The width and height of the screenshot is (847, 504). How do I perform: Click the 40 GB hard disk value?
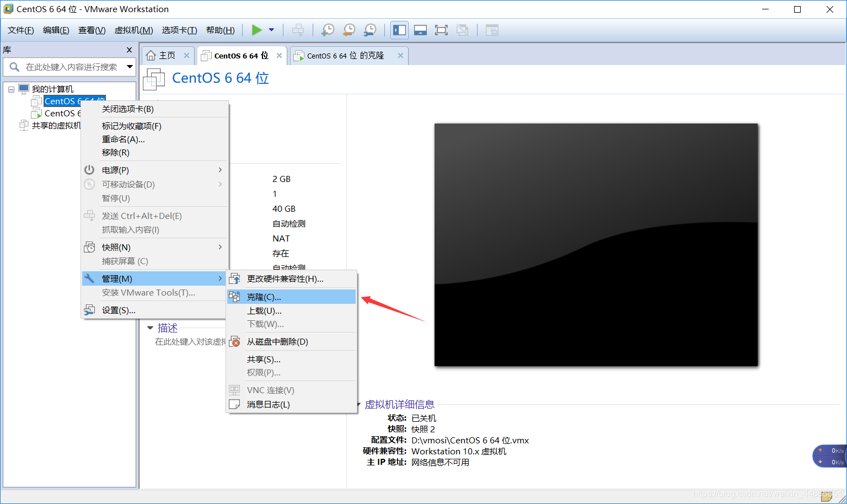pos(284,208)
